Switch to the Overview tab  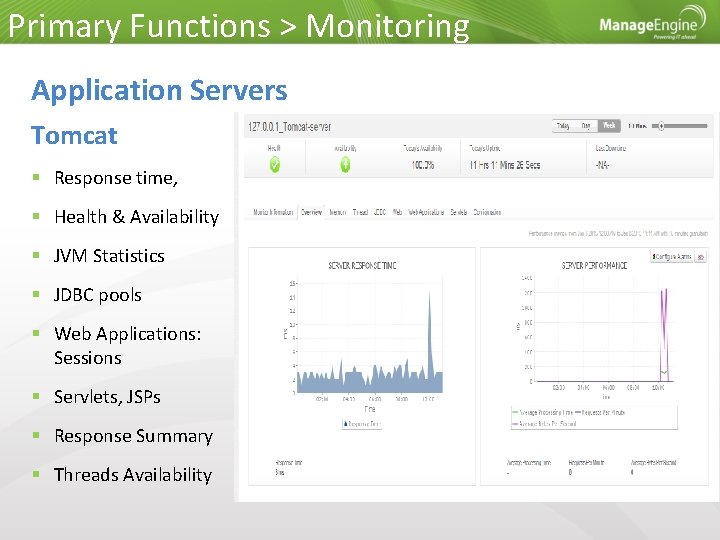click(x=311, y=212)
